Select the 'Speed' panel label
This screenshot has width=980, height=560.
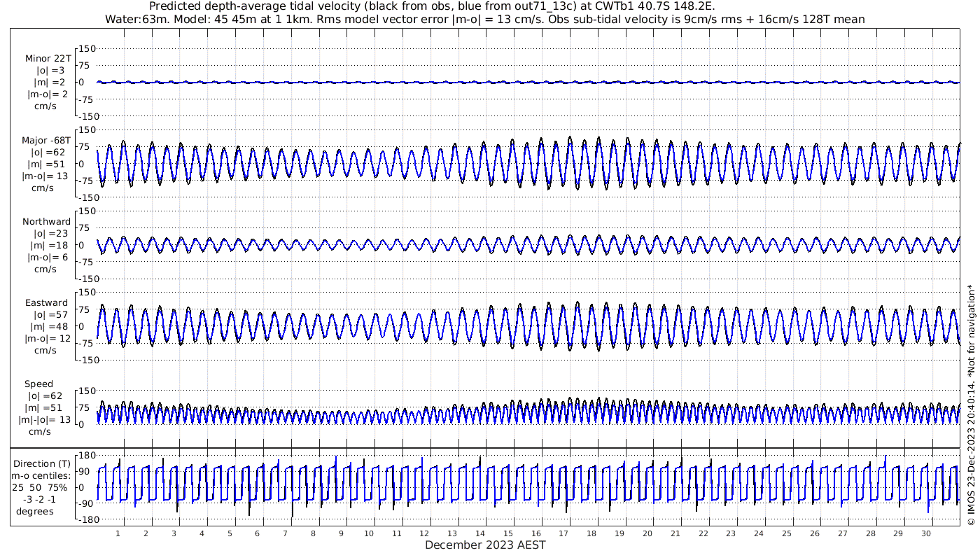[x=39, y=384]
